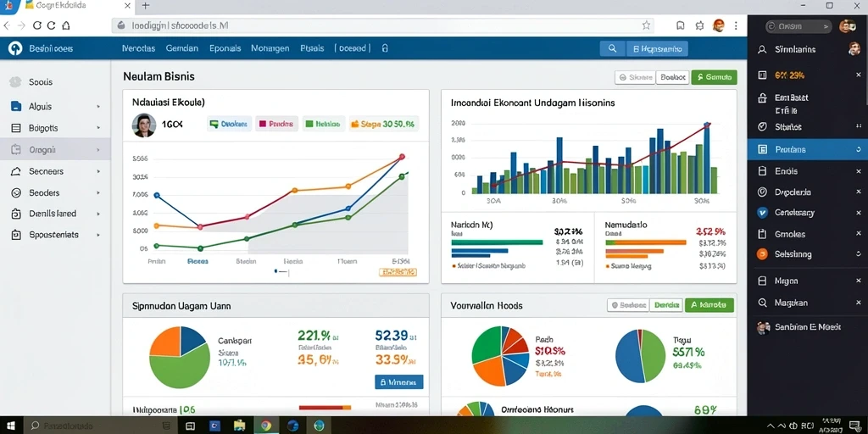Expand the Spoustenlats sidebar item arrow
Screen dimensions: 868x434
tap(98, 235)
